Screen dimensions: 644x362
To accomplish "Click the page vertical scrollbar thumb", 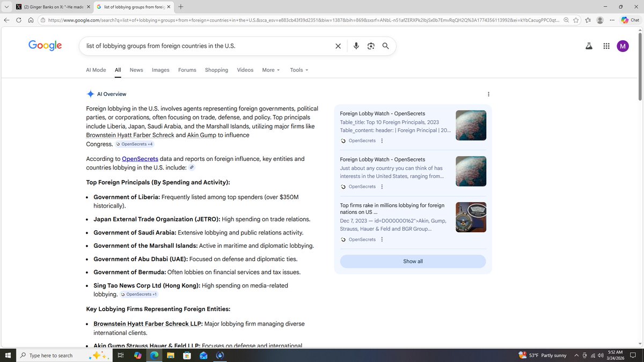I will point(640,67).
